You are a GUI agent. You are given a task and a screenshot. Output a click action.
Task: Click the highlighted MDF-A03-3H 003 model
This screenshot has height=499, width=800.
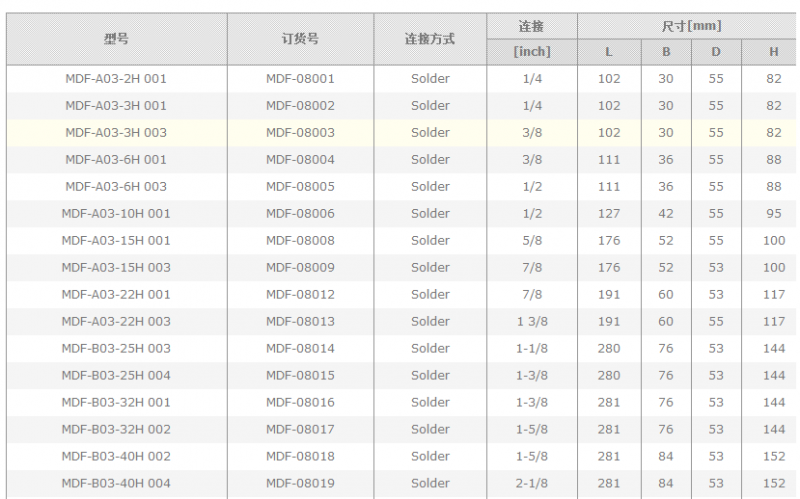coord(116,132)
